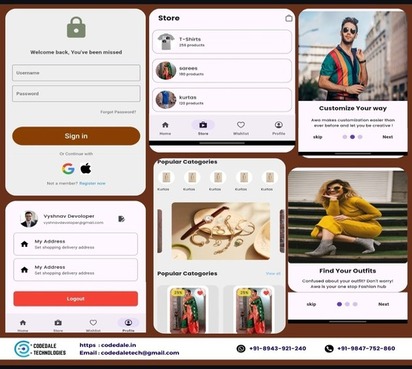Select third page dot on Customize screen
This screenshot has height=369, width=412.
[360, 137]
